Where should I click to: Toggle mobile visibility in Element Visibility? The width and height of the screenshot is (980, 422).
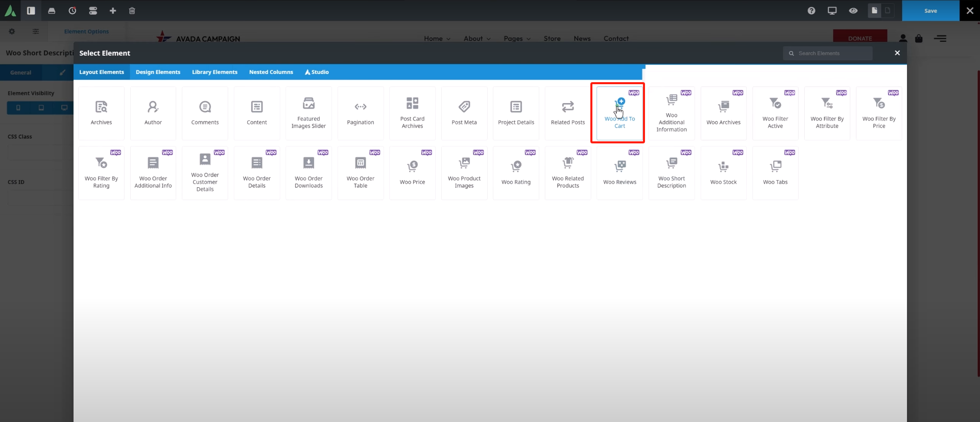tap(18, 108)
